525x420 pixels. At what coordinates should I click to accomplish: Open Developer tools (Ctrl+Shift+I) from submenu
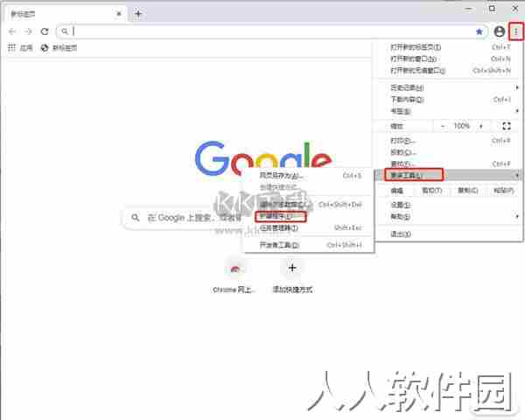pos(309,245)
